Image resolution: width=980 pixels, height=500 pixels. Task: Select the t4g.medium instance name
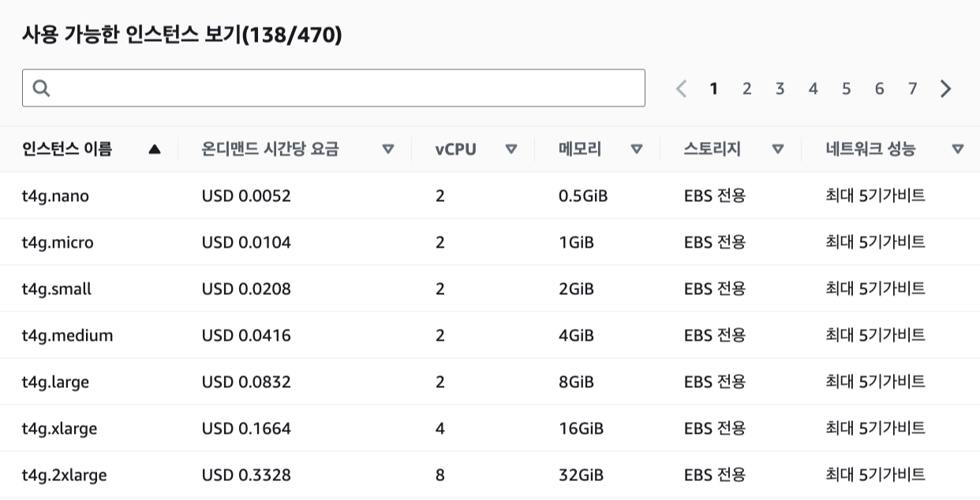pyautogui.click(x=67, y=335)
